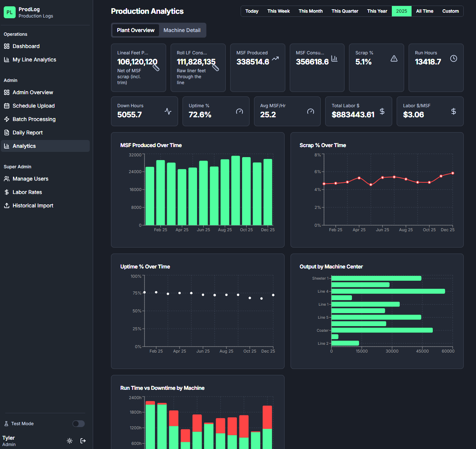476x449 pixels.
Task: Click the Daily Report document icon
Action: click(7, 133)
